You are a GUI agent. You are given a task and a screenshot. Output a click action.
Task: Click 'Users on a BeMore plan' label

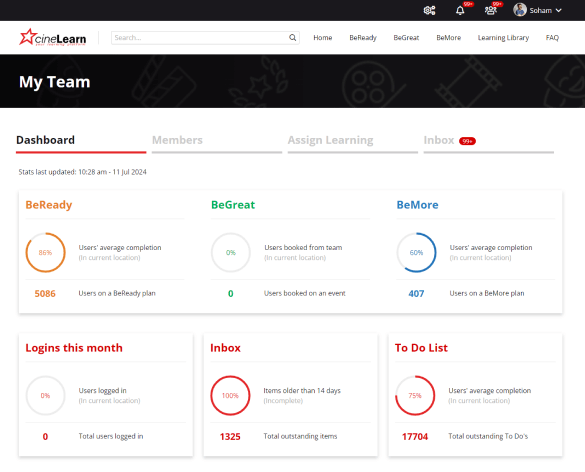(x=487, y=293)
